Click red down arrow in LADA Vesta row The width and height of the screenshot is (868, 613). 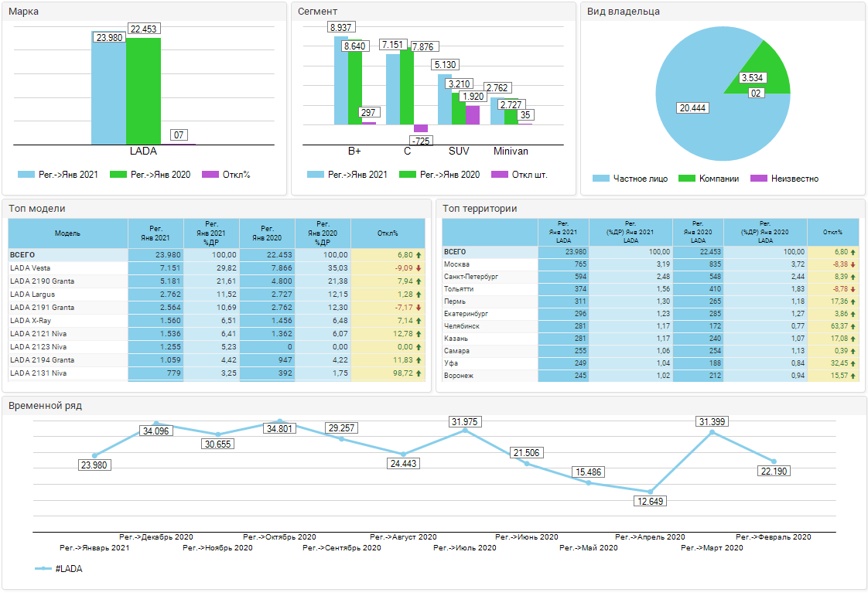click(x=419, y=268)
